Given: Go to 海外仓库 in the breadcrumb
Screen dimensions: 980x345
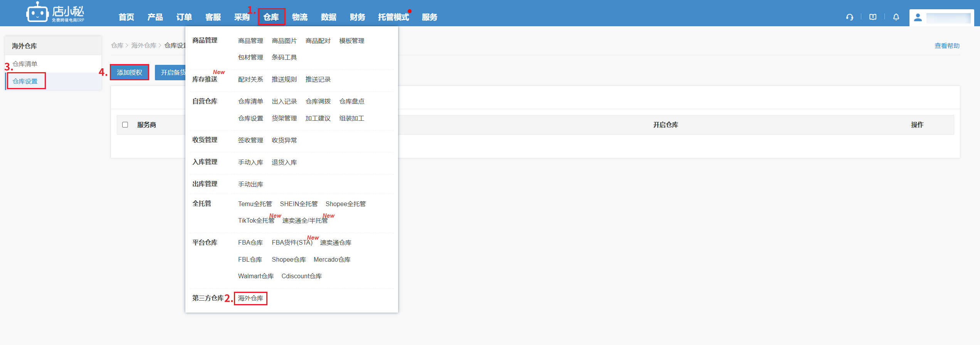Looking at the screenshot, I should pos(144,46).
